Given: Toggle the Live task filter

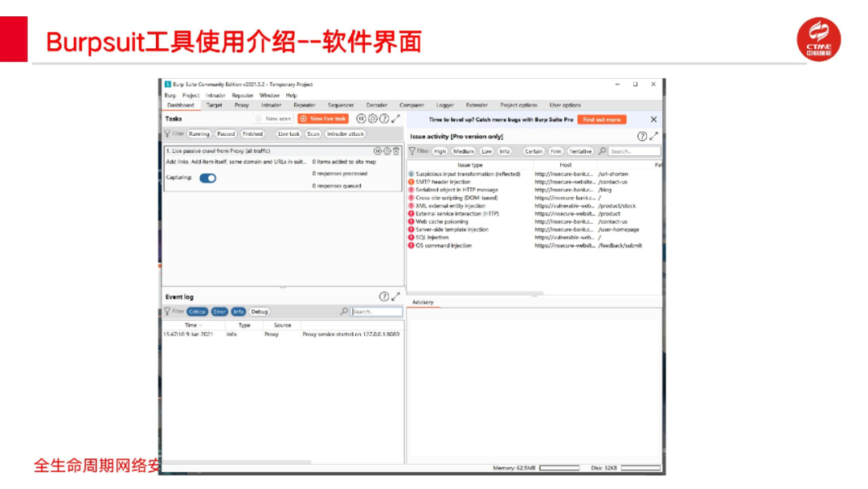Looking at the screenshot, I should 289,134.
